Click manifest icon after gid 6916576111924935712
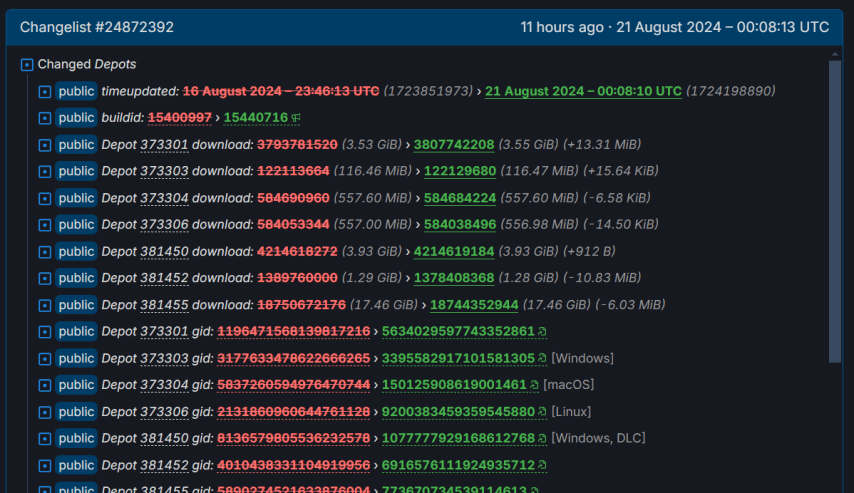Viewport: 854px width, 493px height. pos(542,465)
